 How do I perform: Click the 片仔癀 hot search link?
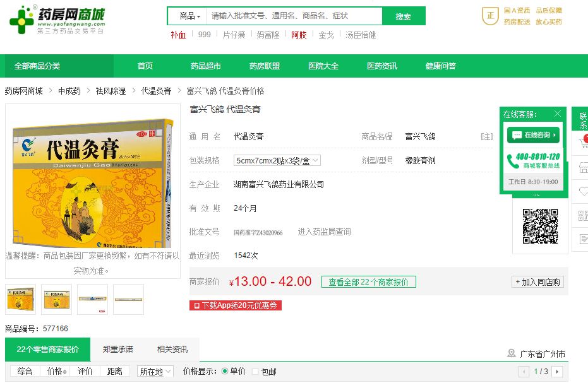pyautogui.click(x=234, y=35)
